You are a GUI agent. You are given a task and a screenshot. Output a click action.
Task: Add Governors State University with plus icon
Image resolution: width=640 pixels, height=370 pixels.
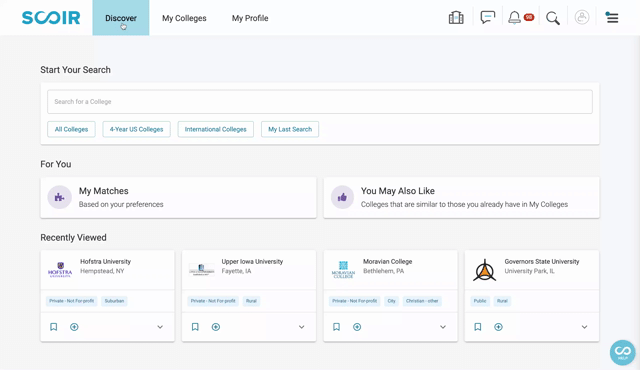[x=498, y=327]
